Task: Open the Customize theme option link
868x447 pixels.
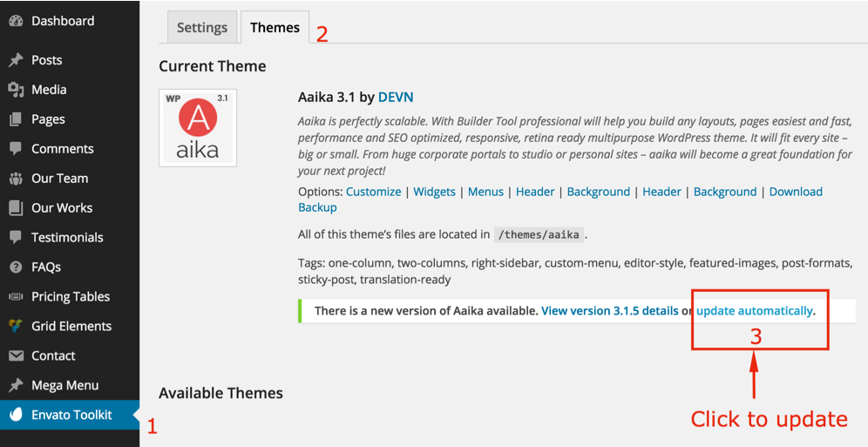Action: (374, 192)
